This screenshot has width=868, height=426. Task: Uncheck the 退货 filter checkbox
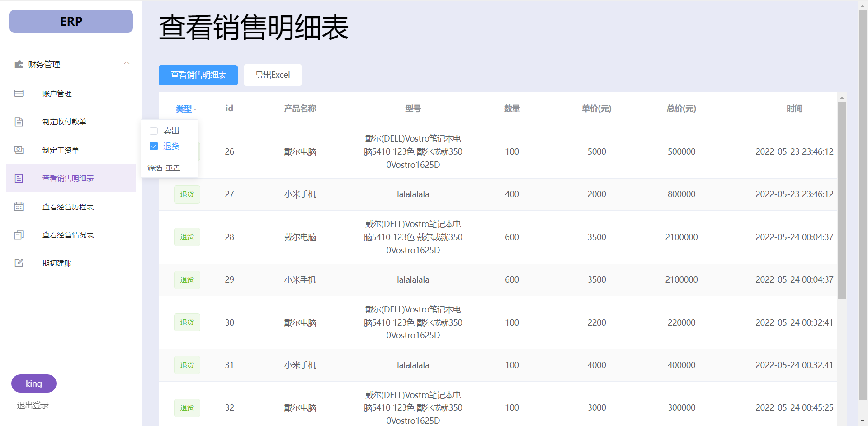154,146
